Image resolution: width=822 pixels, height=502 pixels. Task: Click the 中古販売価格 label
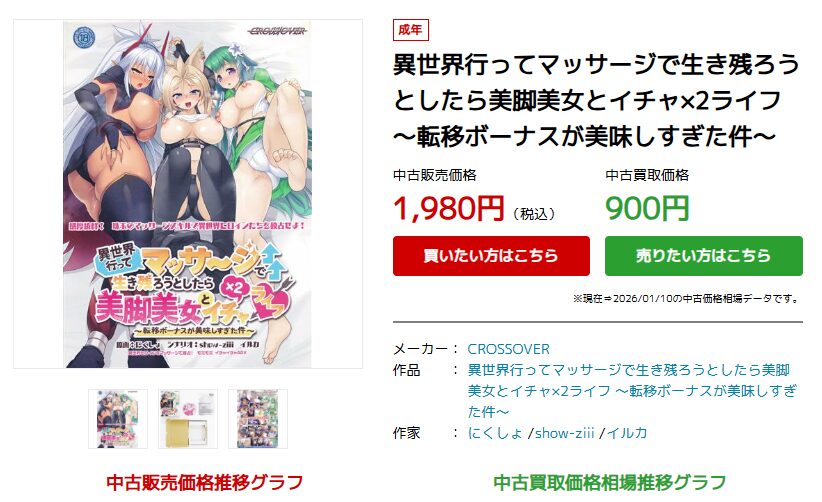(435, 175)
